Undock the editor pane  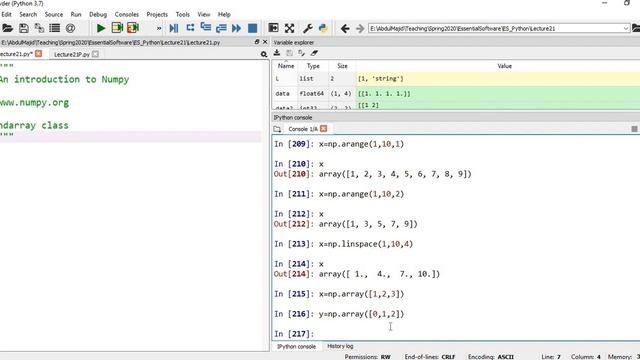[257, 42]
